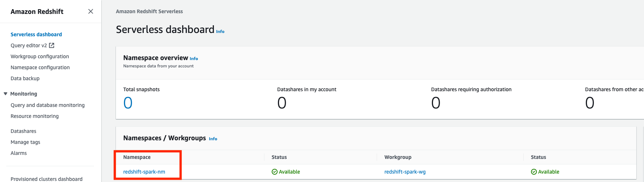The image size is (644, 182).
Task: Click the Amazon Redshift sidebar title
Action: pos(37,11)
